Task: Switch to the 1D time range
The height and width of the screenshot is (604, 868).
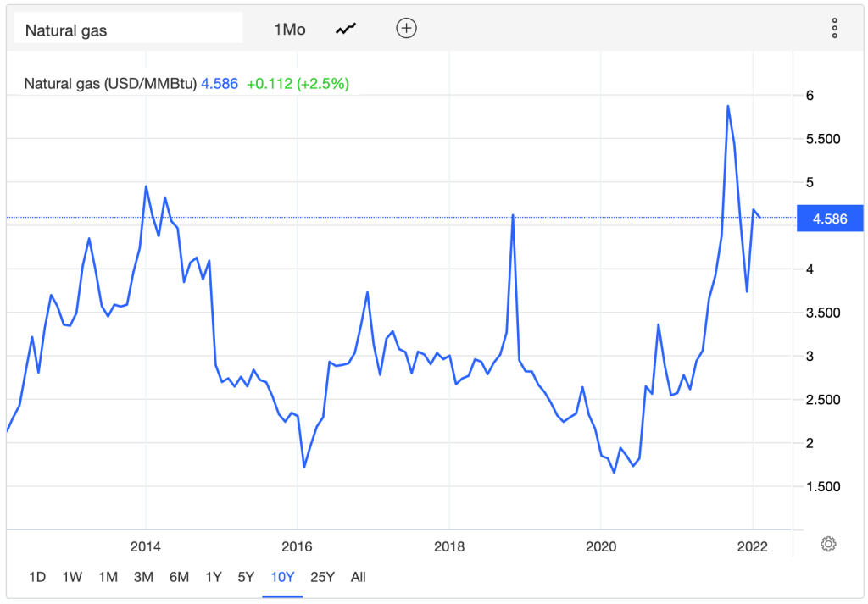Action: coord(37,577)
